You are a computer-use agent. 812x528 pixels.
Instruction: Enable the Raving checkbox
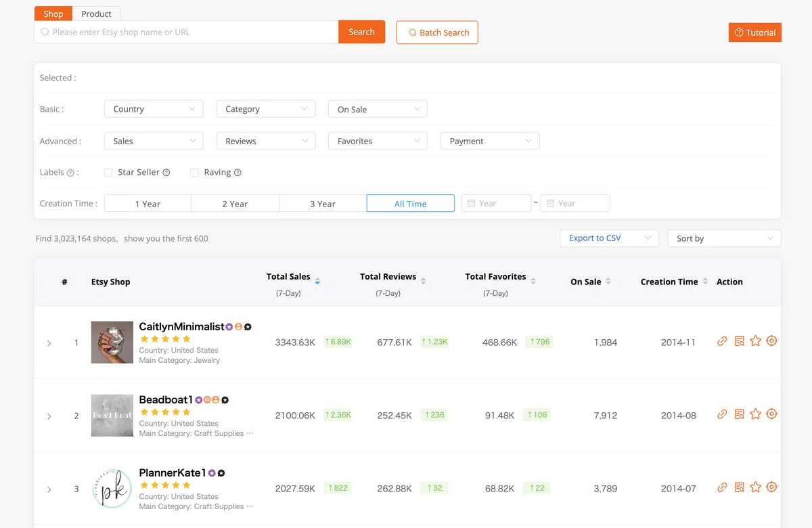(194, 173)
